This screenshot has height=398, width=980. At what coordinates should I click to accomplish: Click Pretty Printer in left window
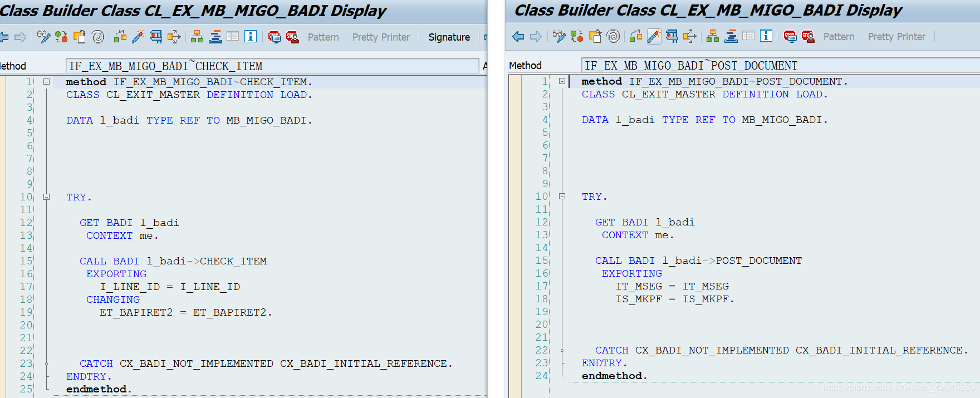[381, 37]
